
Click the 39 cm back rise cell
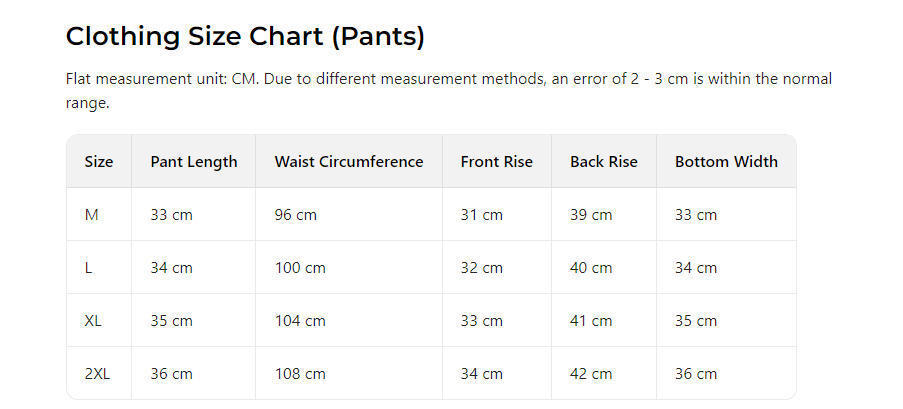pyautogui.click(x=591, y=215)
